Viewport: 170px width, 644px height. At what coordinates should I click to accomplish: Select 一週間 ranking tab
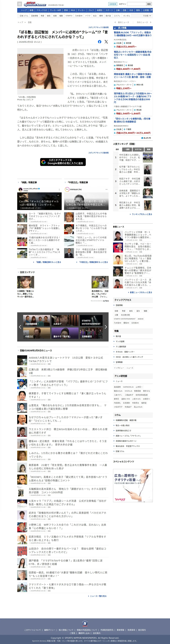pyautogui.click(x=127, y=149)
